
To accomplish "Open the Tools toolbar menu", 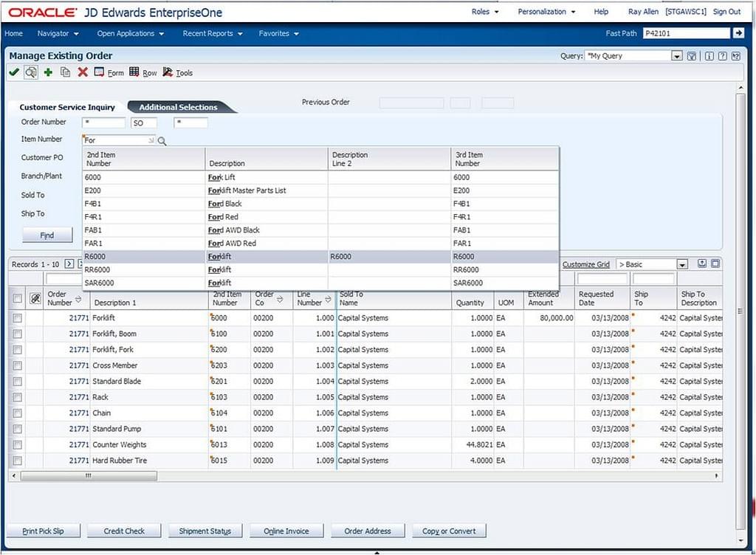I will coord(178,72).
